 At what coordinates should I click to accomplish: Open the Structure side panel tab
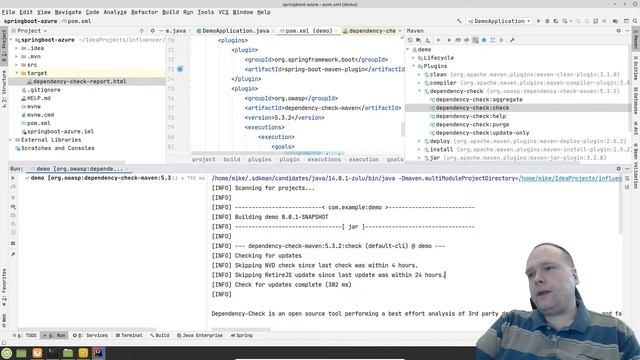tap(4, 90)
